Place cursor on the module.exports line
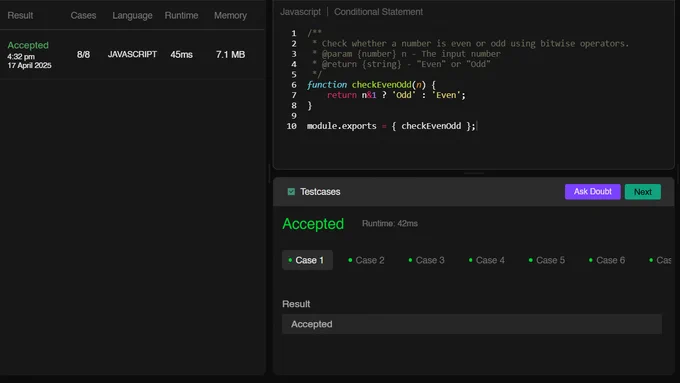This screenshot has height=383, width=680. [391, 126]
